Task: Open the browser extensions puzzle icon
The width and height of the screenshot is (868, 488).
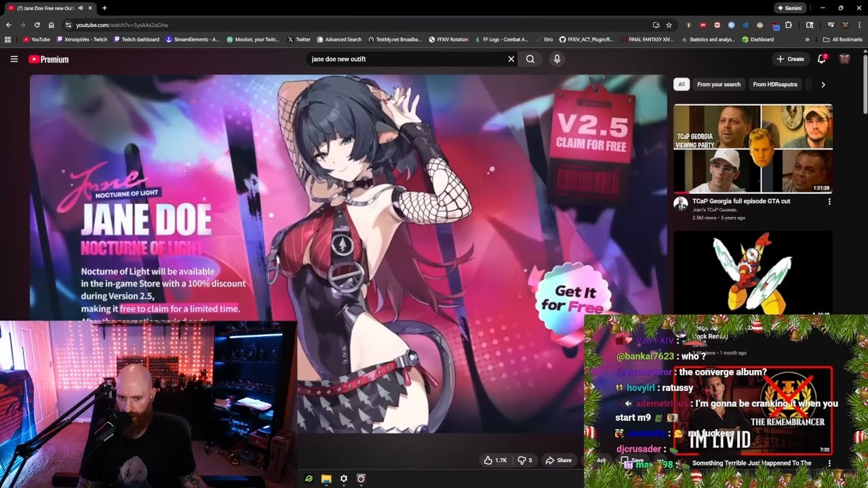Action: [x=789, y=24]
